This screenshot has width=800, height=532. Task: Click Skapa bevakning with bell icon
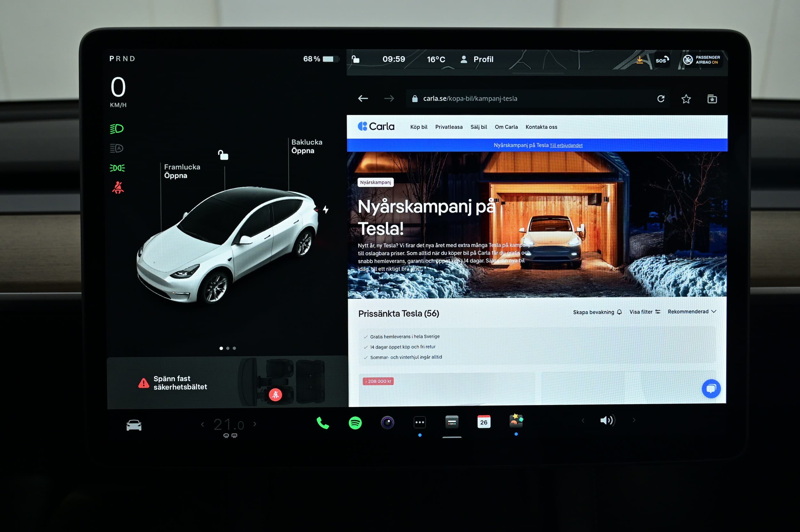click(x=597, y=312)
